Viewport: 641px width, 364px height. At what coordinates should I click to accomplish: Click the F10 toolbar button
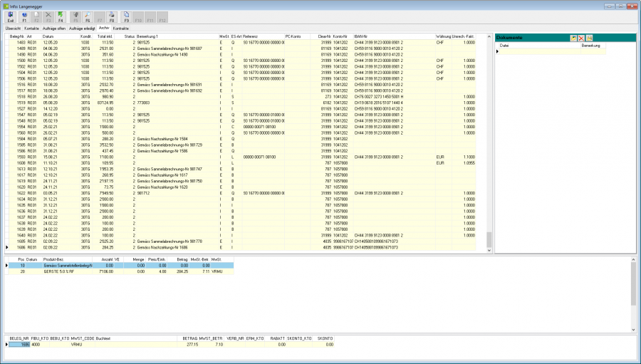[139, 17]
